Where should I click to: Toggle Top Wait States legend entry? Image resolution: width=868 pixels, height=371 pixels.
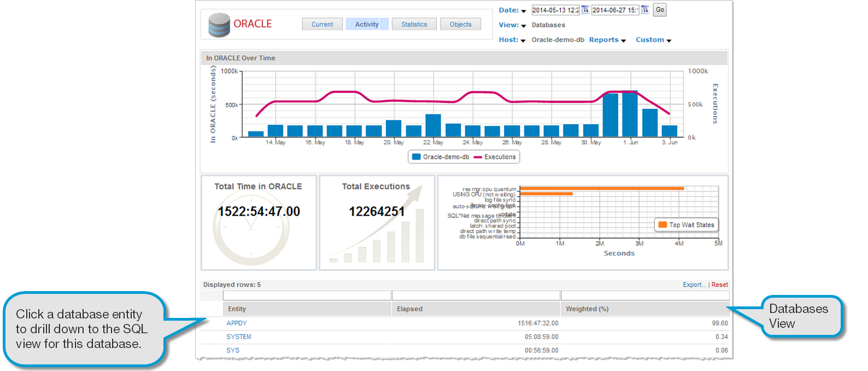(x=687, y=225)
